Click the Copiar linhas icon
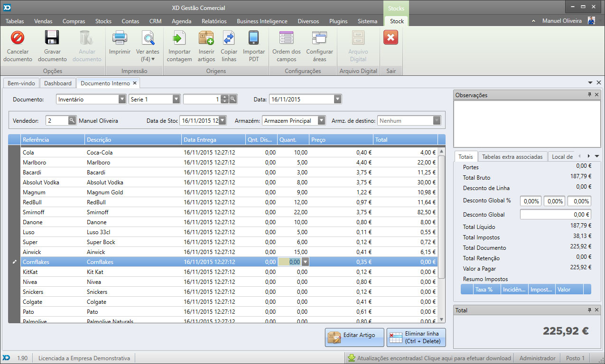The height and width of the screenshot is (364, 605). [x=229, y=38]
